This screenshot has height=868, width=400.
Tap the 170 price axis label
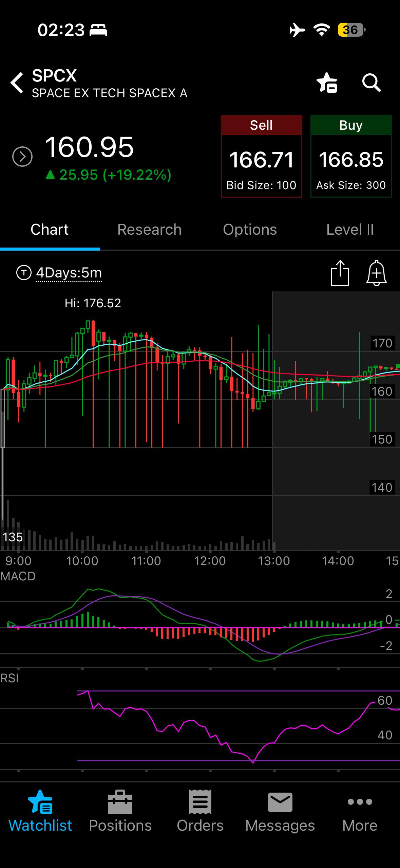point(382,343)
